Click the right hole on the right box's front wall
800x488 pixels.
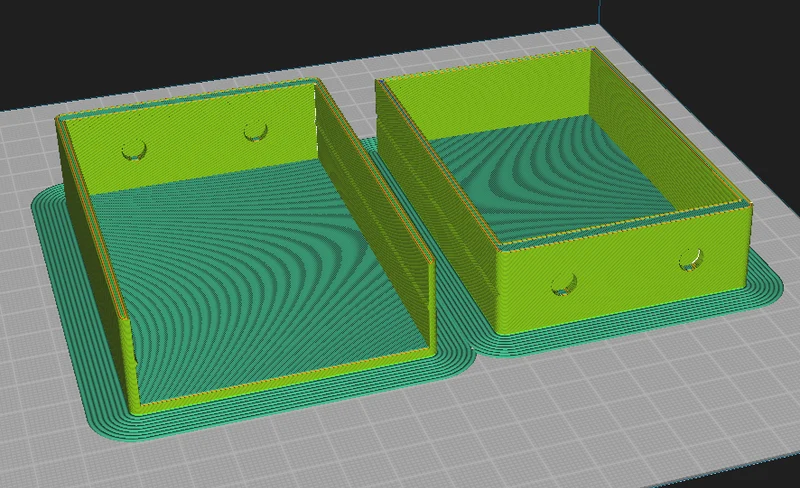[x=691, y=259]
